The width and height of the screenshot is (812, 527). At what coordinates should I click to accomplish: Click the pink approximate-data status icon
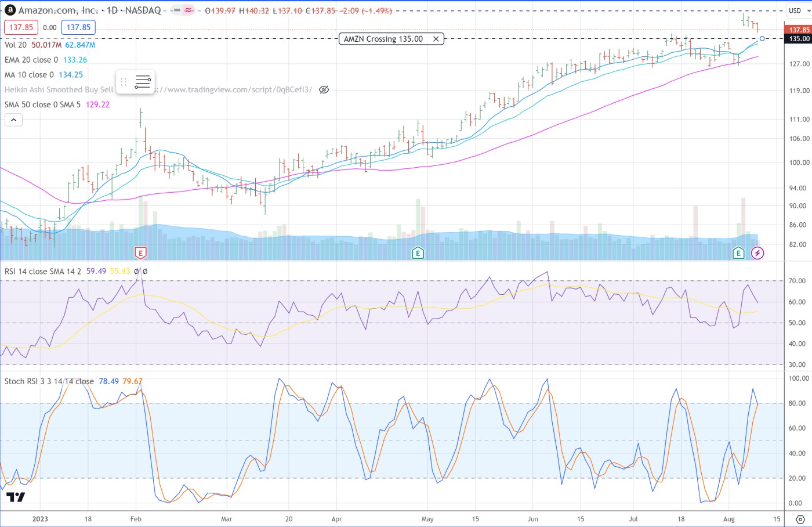tap(188, 10)
